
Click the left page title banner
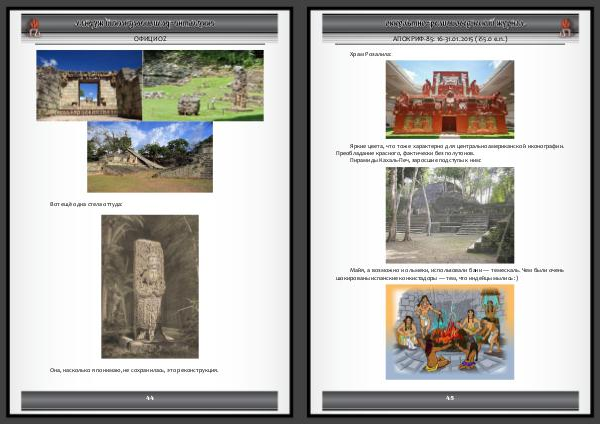coord(149,22)
